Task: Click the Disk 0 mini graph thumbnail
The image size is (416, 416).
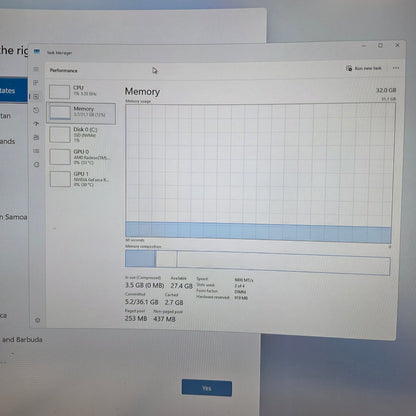Action: click(60, 135)
